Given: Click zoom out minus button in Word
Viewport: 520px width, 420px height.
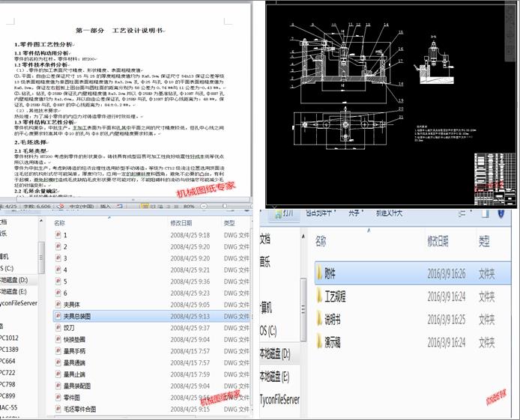Looking at the screenshot, I should pyautogui.click(x=204, y=206).
